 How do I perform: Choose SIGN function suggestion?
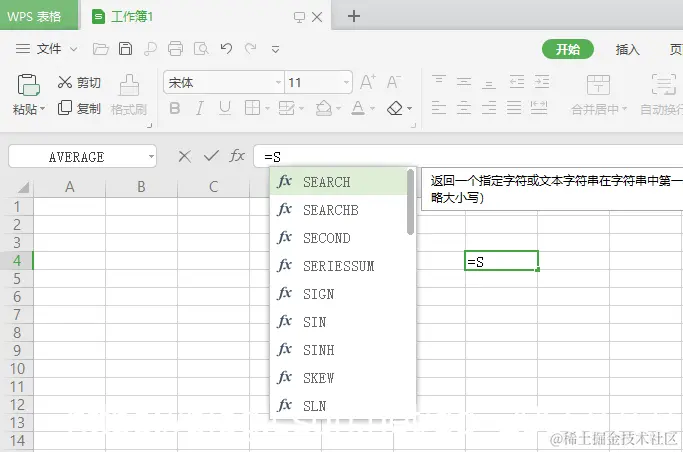[x=338, y=294]
